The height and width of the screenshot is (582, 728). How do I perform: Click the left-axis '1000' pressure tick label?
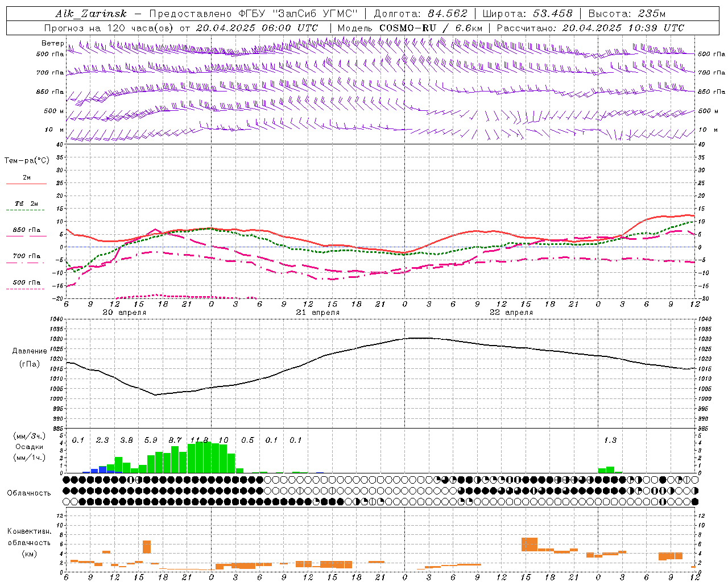(x=56, y=399)
